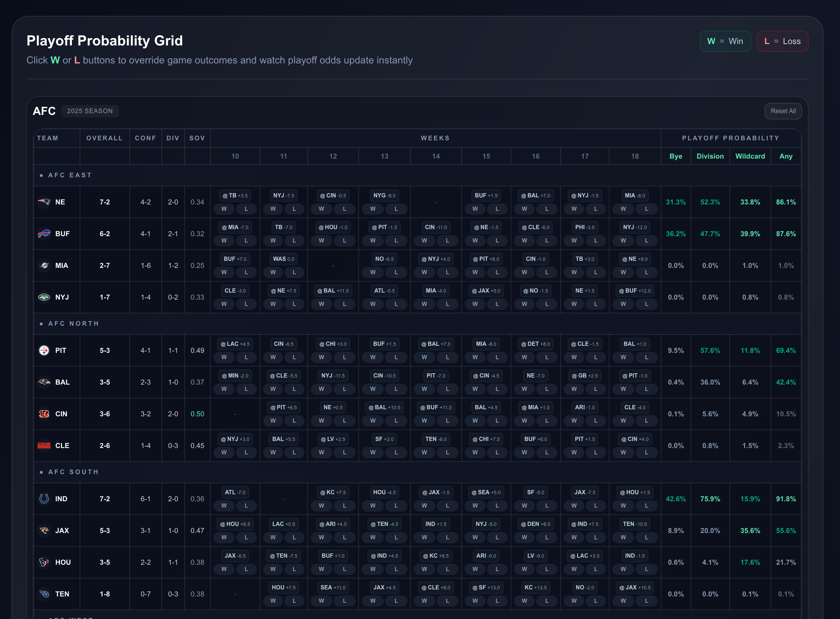Click the AFC East division header

[70, 175]
